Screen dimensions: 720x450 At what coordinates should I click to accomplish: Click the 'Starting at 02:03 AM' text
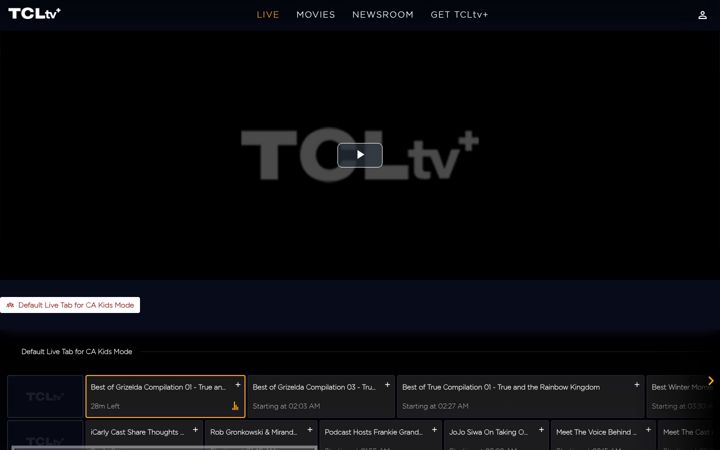tap(286, 406)
